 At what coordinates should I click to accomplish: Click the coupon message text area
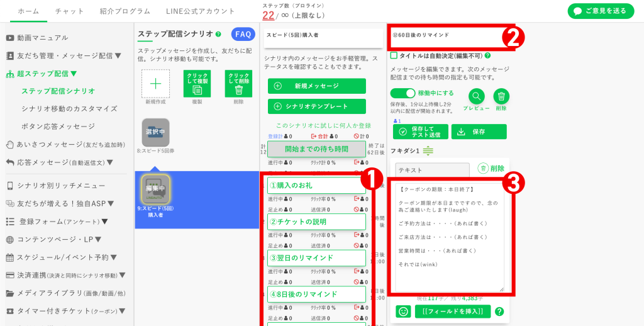(450, 237)
